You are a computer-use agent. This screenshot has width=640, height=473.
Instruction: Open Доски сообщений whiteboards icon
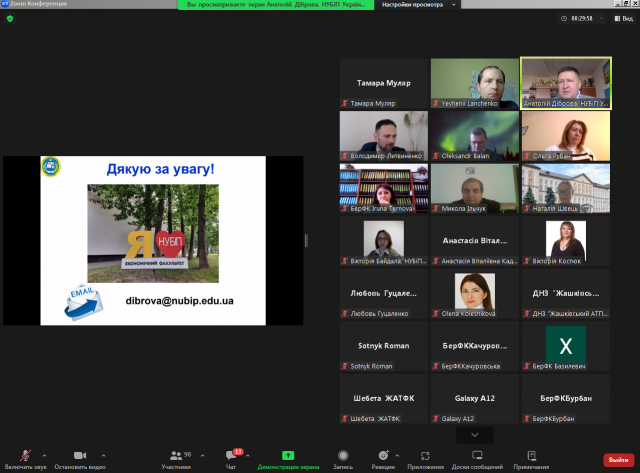(476, 455)
